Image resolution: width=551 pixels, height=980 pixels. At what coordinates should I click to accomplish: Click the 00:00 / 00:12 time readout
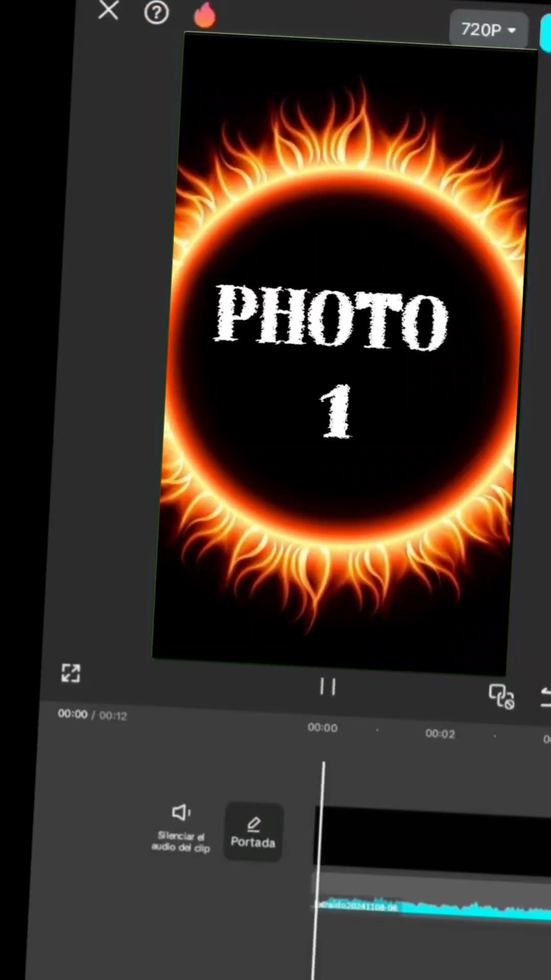tap(92, 715)
